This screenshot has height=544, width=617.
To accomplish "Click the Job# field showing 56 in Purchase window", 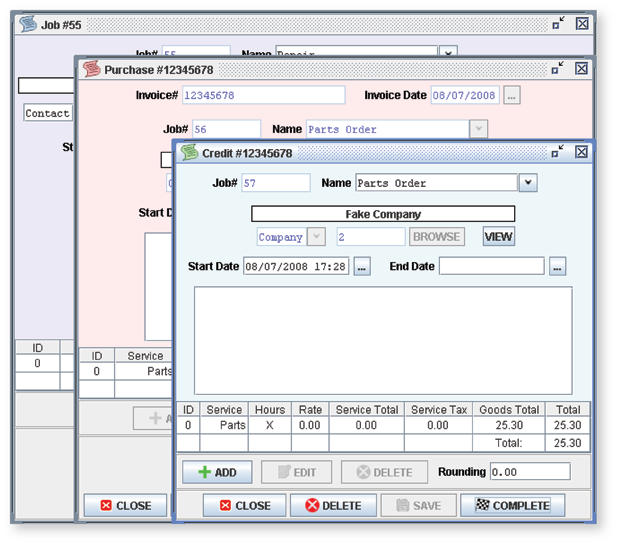I will pos(226,129).
